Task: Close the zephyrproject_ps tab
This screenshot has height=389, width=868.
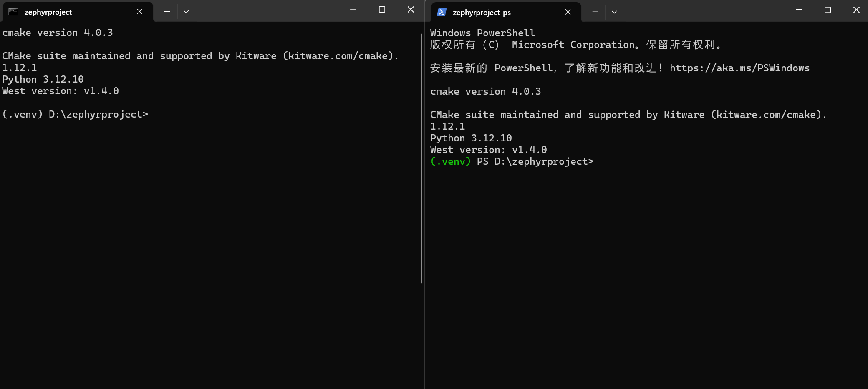Action: click(x=568, y=12)
